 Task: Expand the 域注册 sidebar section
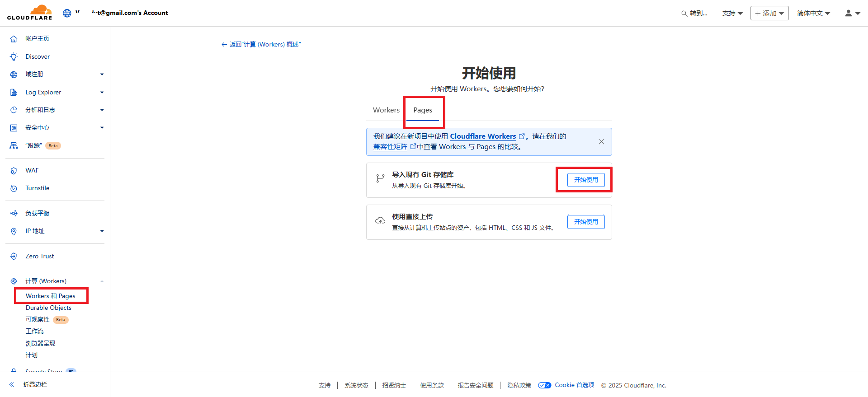(102, 75)
